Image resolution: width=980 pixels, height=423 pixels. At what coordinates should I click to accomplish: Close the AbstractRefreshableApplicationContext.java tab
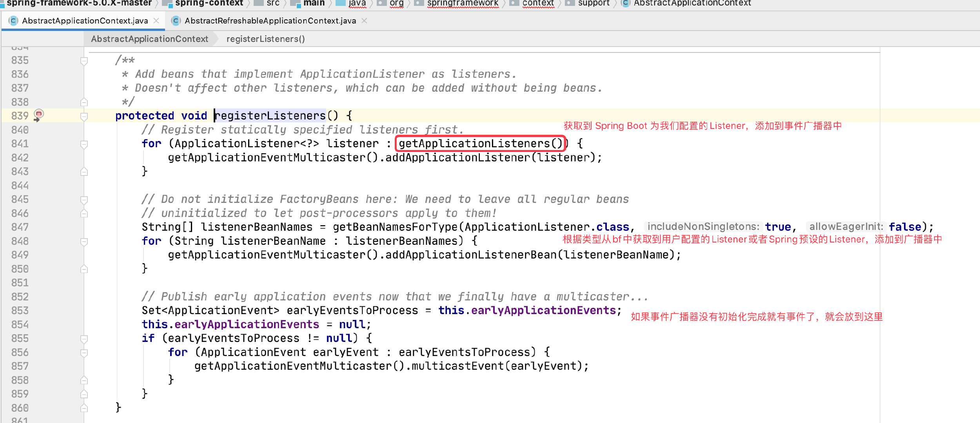click(365, 21)
